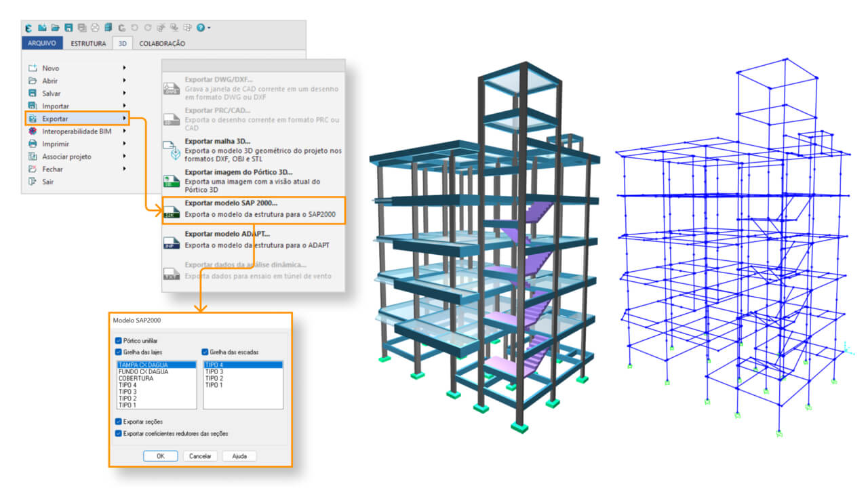Viewport: 868px width, 488px height.
Task: Toggle the Grelha das lajes checkbox
Action: [x=119, y=352]
